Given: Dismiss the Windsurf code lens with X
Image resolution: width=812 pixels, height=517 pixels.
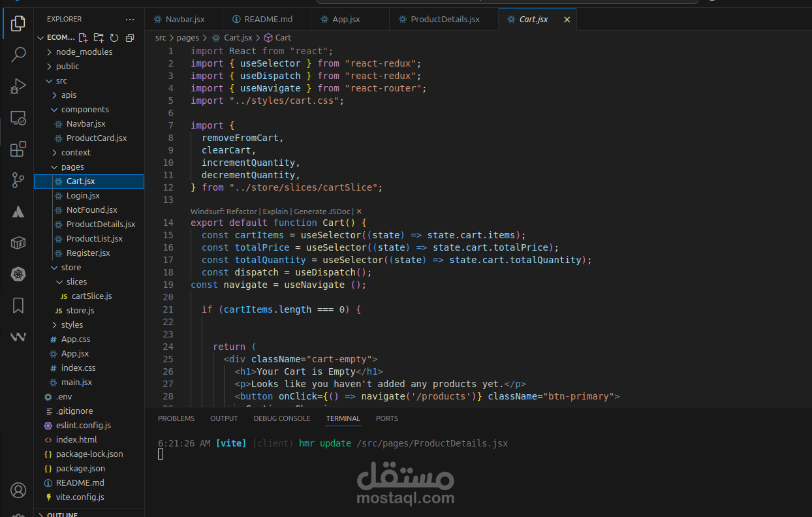Looking at the screenshot, I should pos(358,211).
